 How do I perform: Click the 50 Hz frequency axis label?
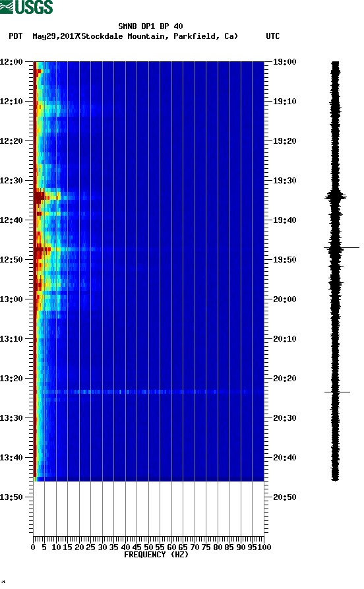[x=148, y=547]
